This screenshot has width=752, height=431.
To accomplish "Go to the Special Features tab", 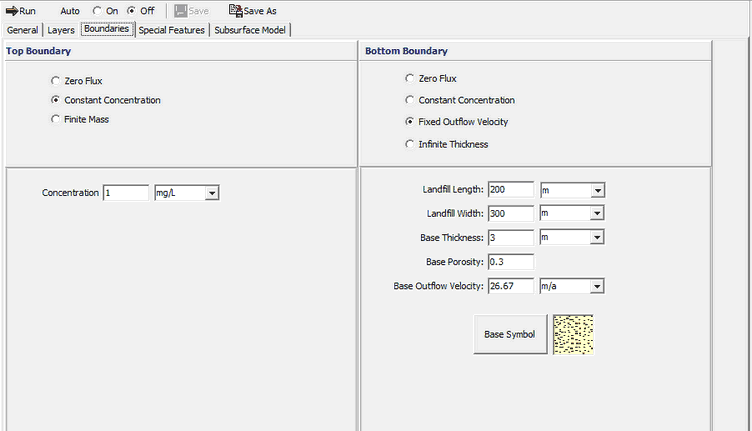I will click(172, 30).
